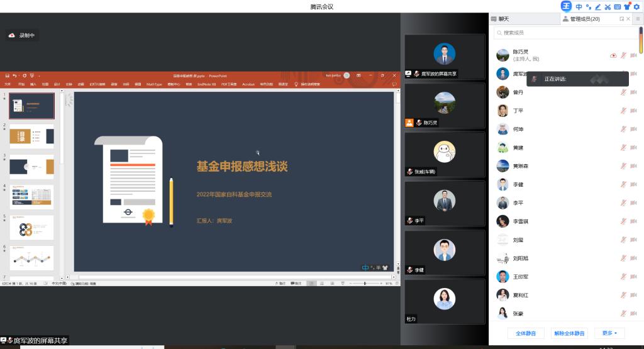Click the 解除全体静音 button

(569, 333)
